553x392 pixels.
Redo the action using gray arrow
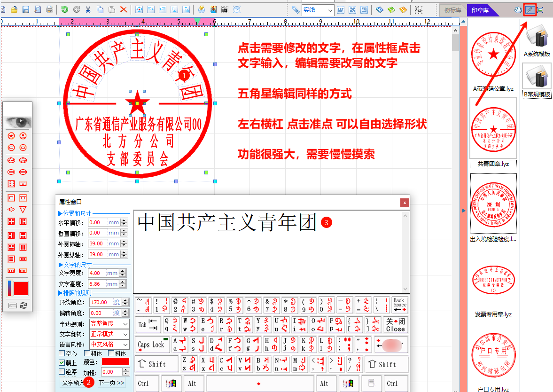tap(76, 9)
